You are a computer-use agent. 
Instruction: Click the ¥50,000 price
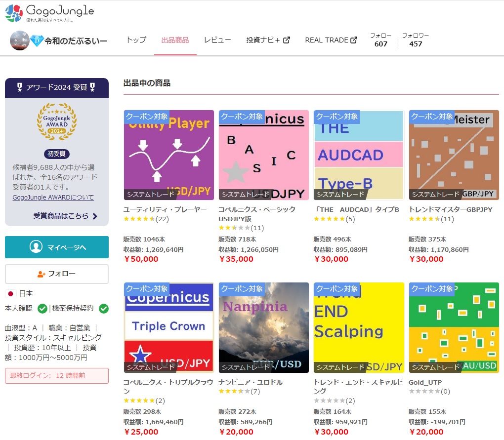tap(141, 259)
